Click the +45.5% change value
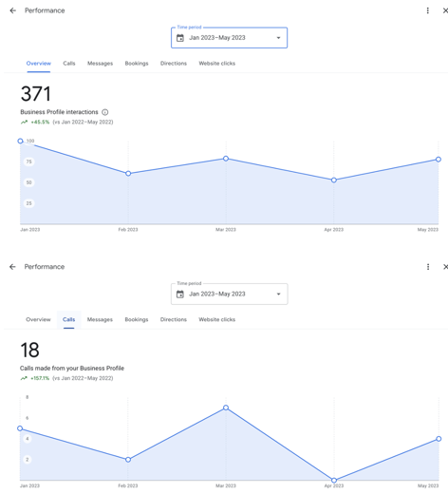This screenshot has width=448, height=494. [40, 122]
